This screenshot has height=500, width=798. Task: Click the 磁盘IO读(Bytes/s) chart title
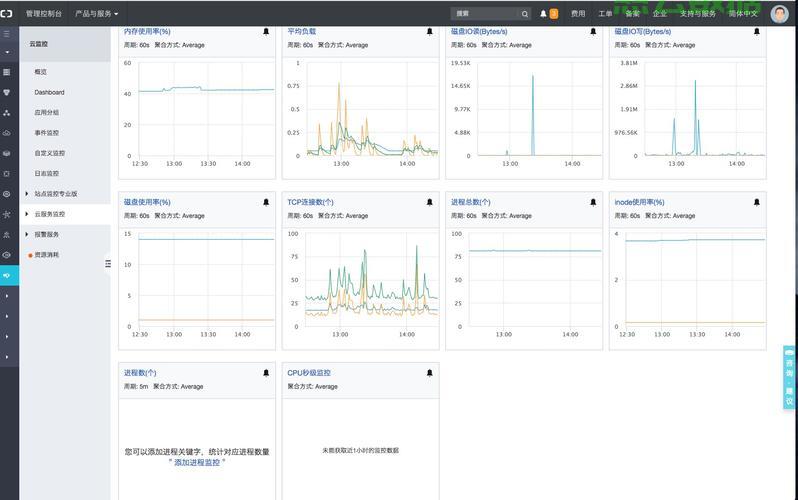pyautogui.click(x=479, y=32)
